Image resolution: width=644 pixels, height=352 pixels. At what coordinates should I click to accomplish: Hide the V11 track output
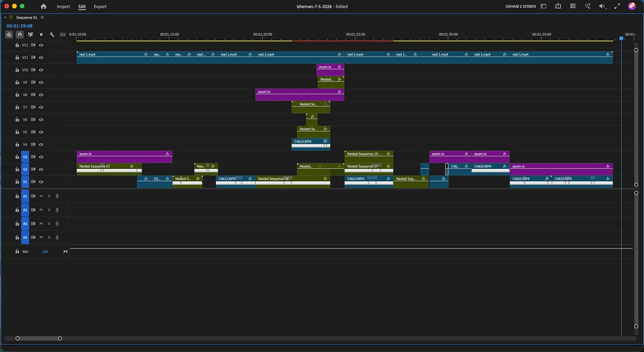(x=41, y=58)
